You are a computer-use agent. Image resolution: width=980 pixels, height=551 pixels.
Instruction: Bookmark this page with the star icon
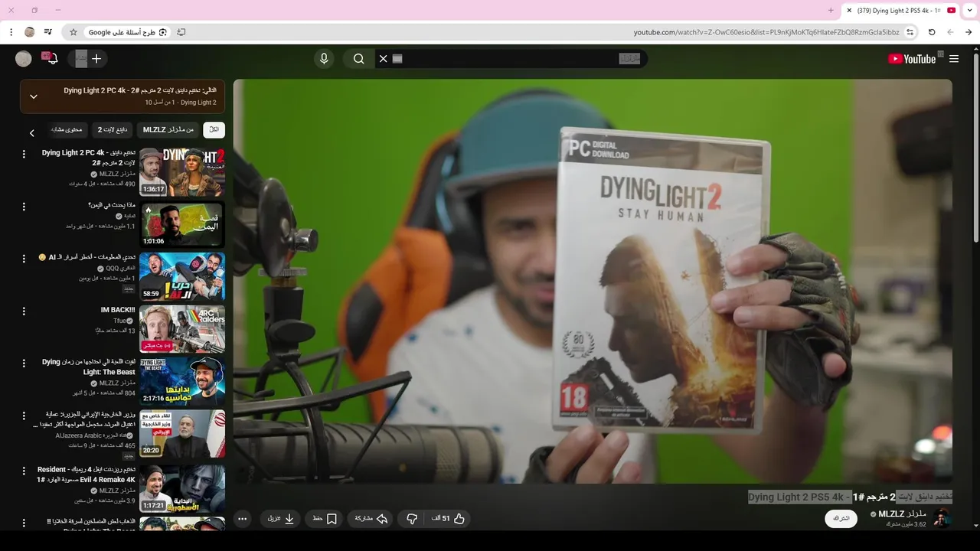click(73, 32)
